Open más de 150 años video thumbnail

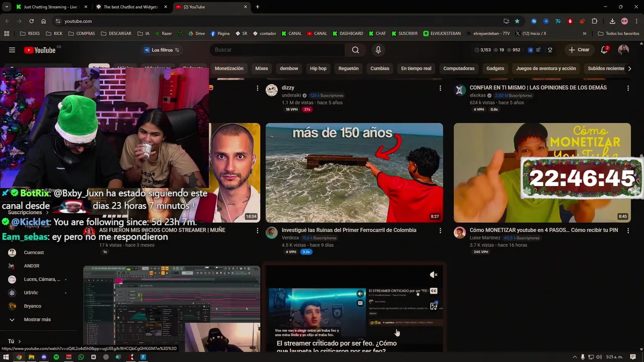354,172
